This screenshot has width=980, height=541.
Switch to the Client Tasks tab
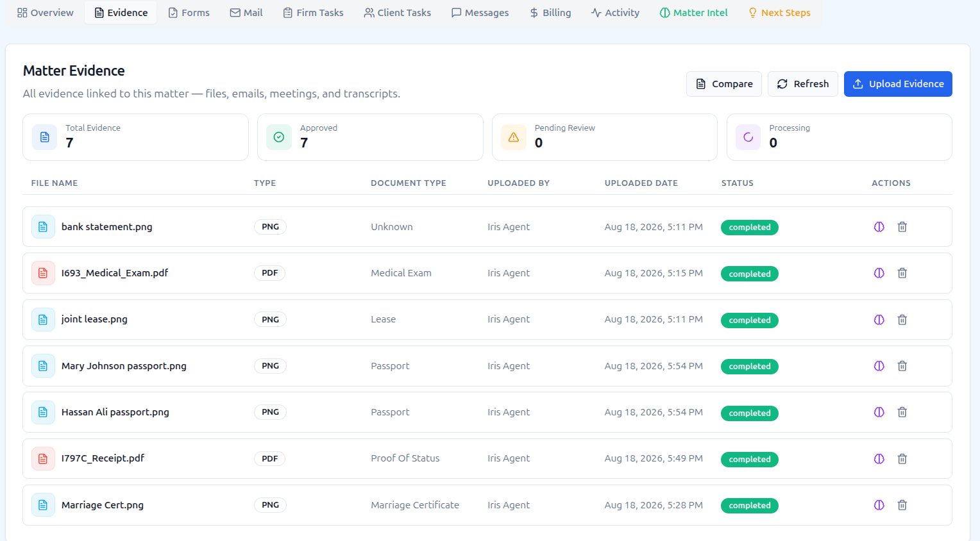point(398,13)
